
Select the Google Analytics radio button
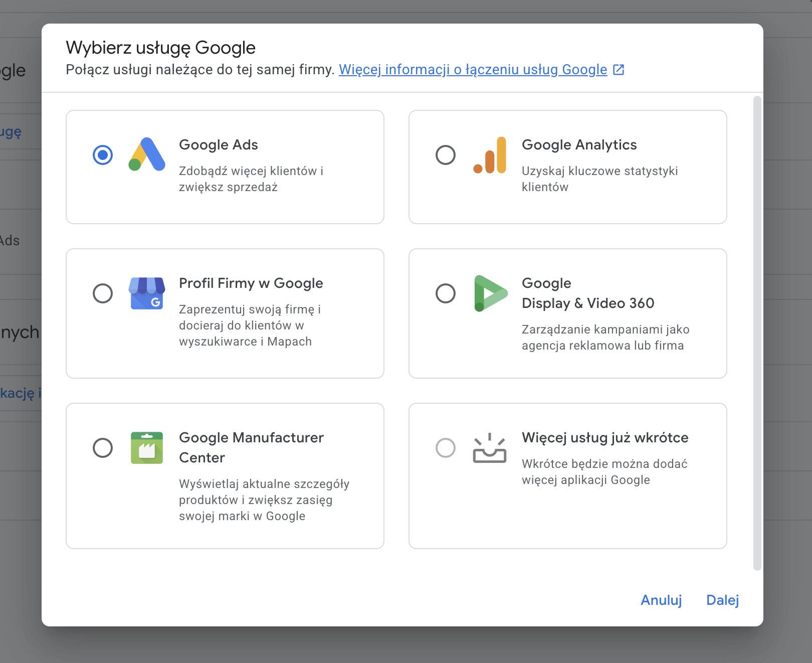pos(446,155)
